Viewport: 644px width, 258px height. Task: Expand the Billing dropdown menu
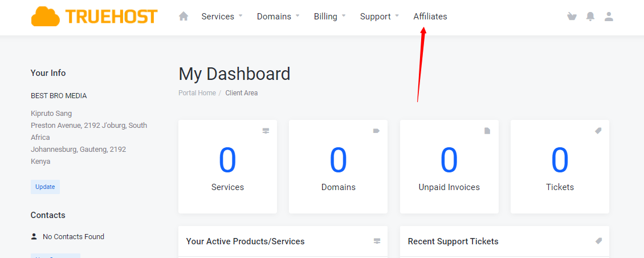coord(330,17)
